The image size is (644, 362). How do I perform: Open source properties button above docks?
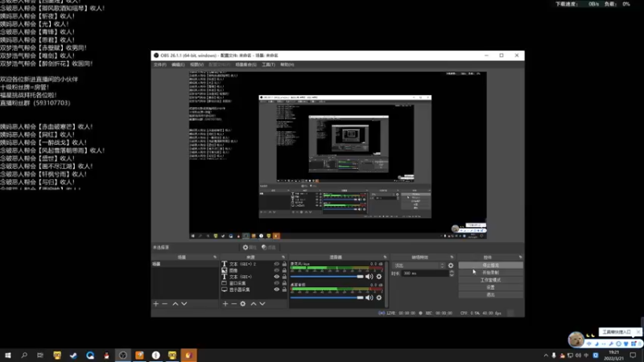pos(250,248)
